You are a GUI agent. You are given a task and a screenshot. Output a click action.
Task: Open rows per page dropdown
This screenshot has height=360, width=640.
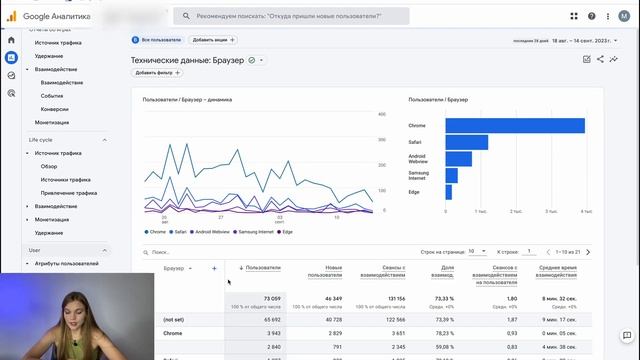pyautogui.click(x=477, y=251)
